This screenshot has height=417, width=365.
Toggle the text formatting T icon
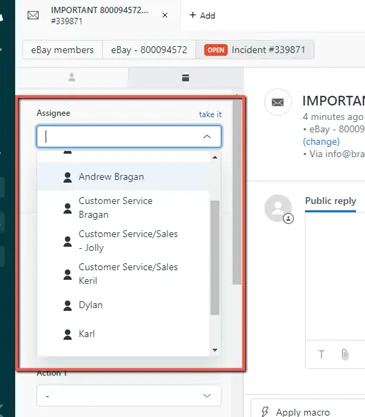[x=321, y=354]
